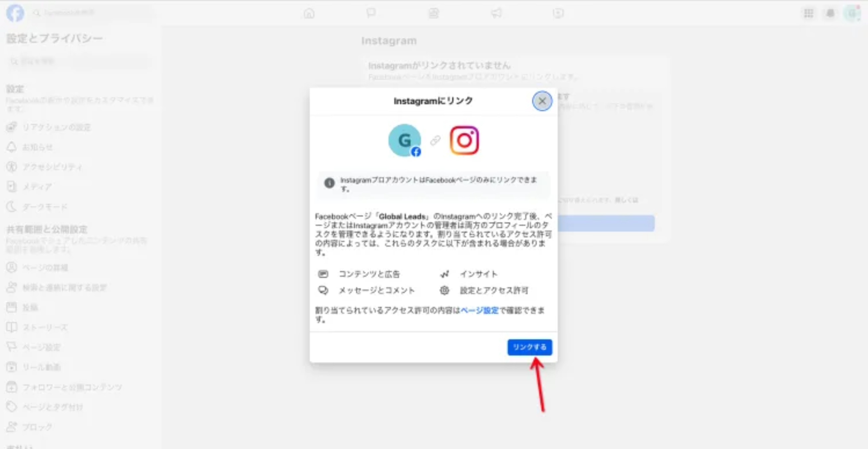This screenshot has height=449, width=868.
Task: Close the Instagramにリンク dialog
Action: point(542,101)
